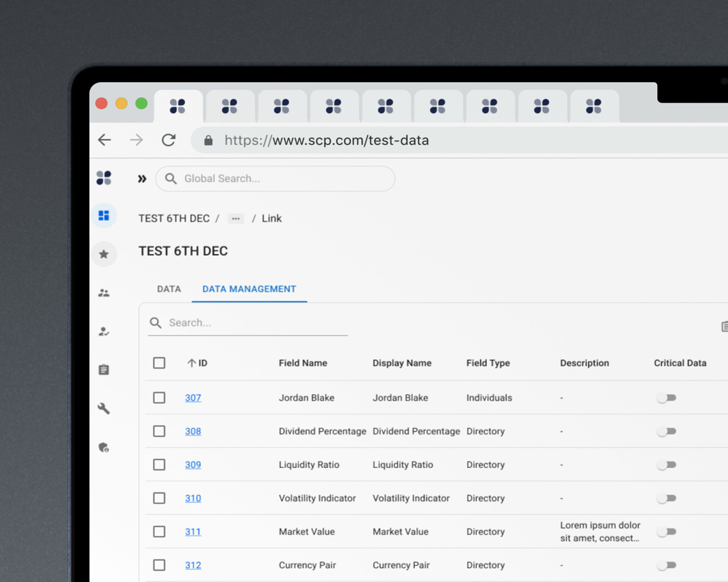Open the security shield sidebar icon
This screenshot has height=582, width=728.
coord(104,447)
